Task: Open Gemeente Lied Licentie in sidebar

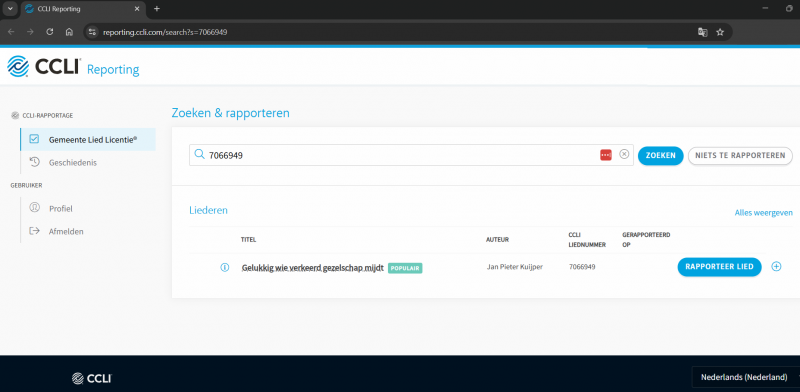Action: tap(88, 139)
